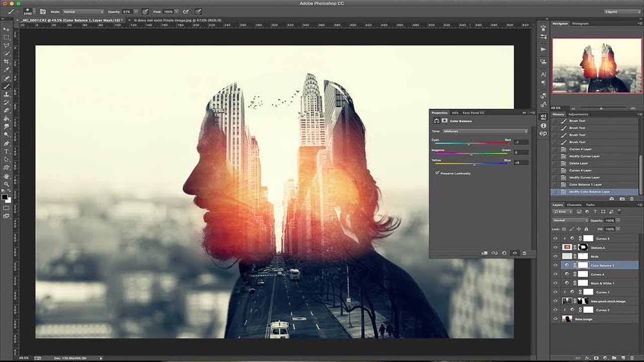
Task: Hide the Birds layer
Action: (x=555, y=256)
